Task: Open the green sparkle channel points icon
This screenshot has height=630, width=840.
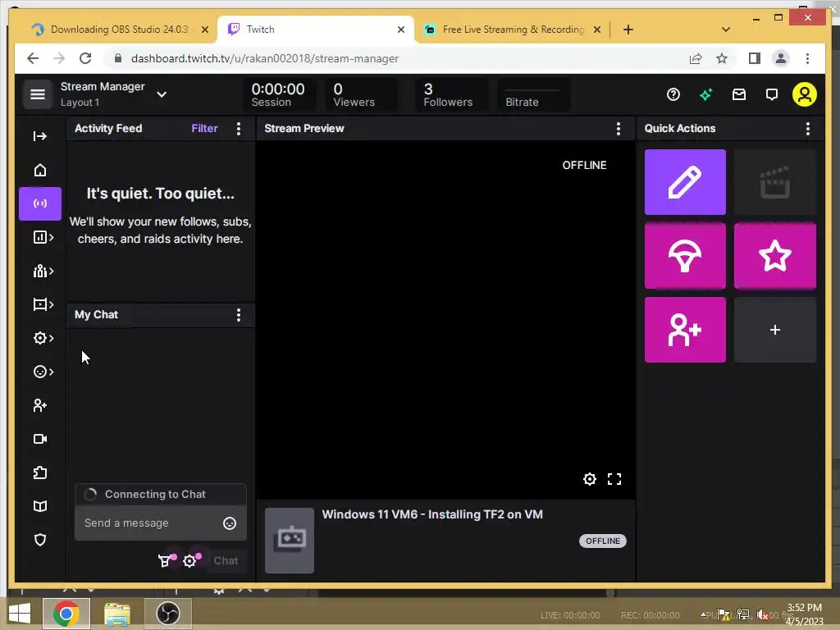Action: 706,95
